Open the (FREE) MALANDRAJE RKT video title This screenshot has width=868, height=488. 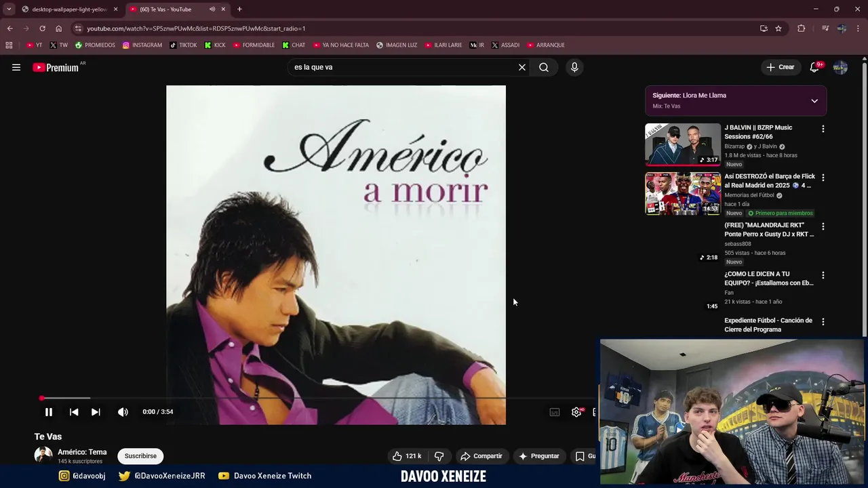tap(769, 230)
